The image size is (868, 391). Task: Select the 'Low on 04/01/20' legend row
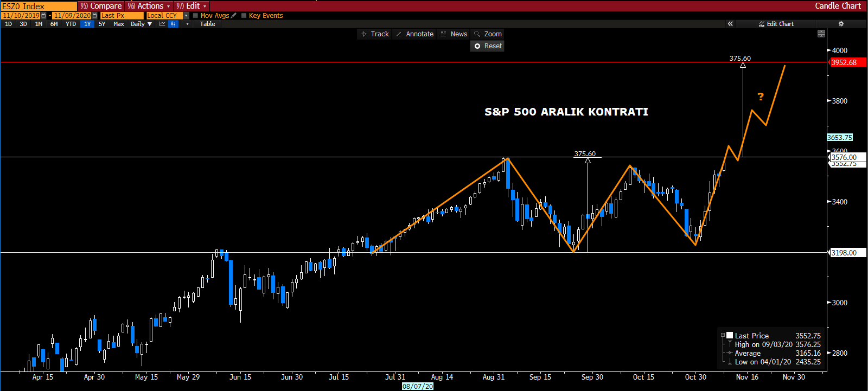pos(773,362)
